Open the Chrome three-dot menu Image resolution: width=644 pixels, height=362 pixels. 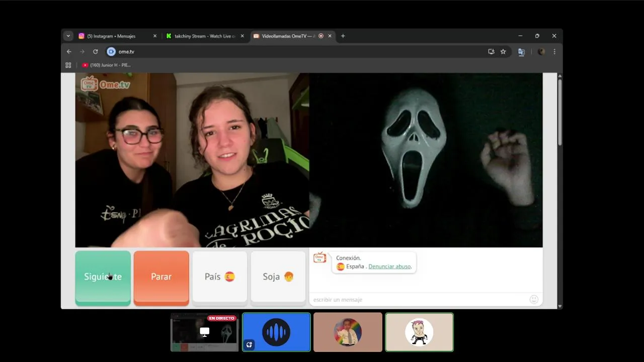554,52
